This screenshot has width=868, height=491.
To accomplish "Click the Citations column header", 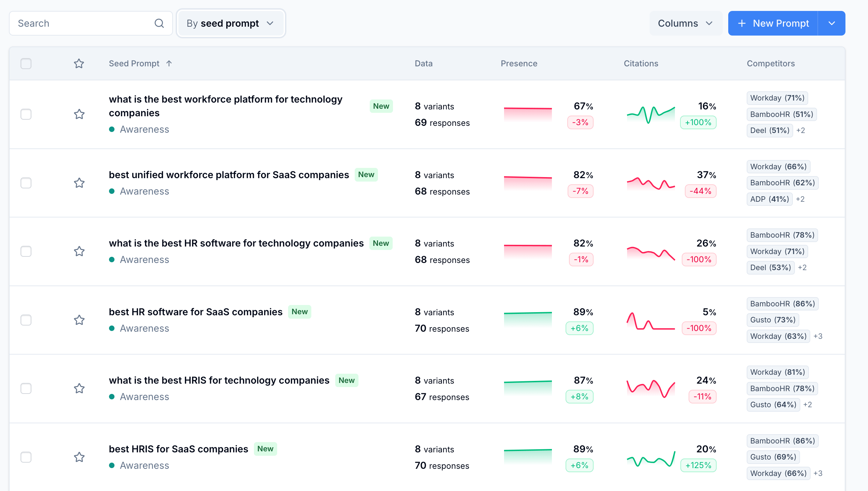I will [x=641, y=64].
